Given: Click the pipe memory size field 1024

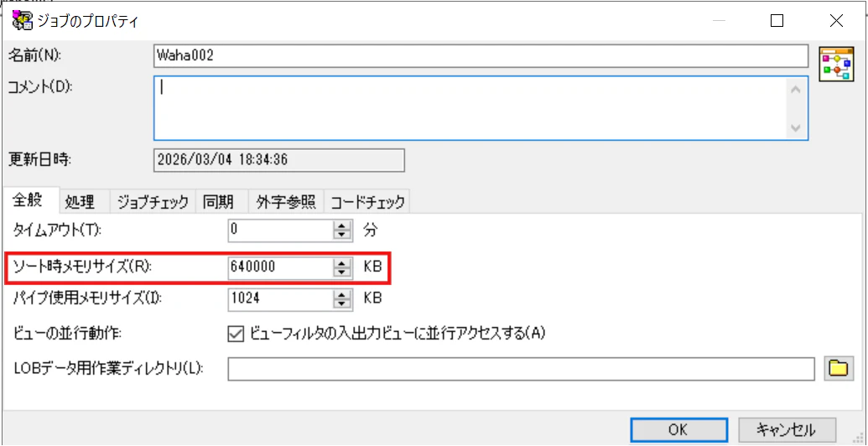Looking at the screenshot, I should click(281, 298).
